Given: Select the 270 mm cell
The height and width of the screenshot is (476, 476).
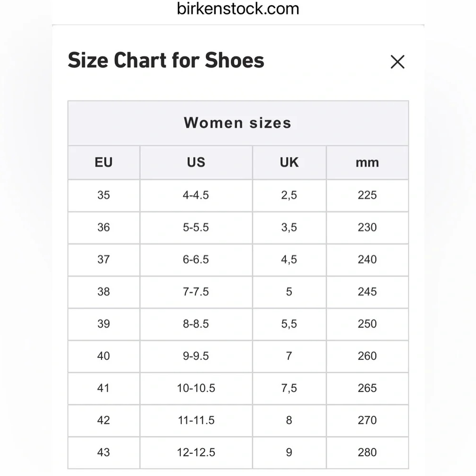Looking at the screenshot, I should point(367,420).
